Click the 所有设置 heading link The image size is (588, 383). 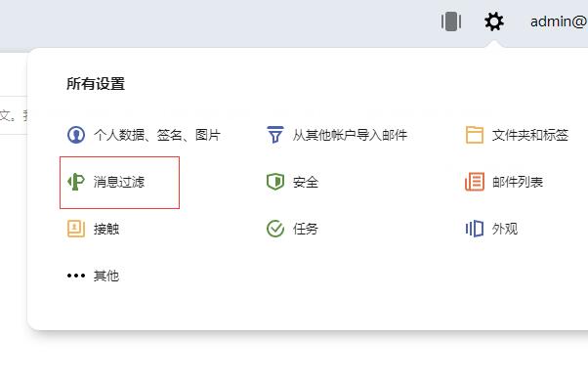coord(96,84)
